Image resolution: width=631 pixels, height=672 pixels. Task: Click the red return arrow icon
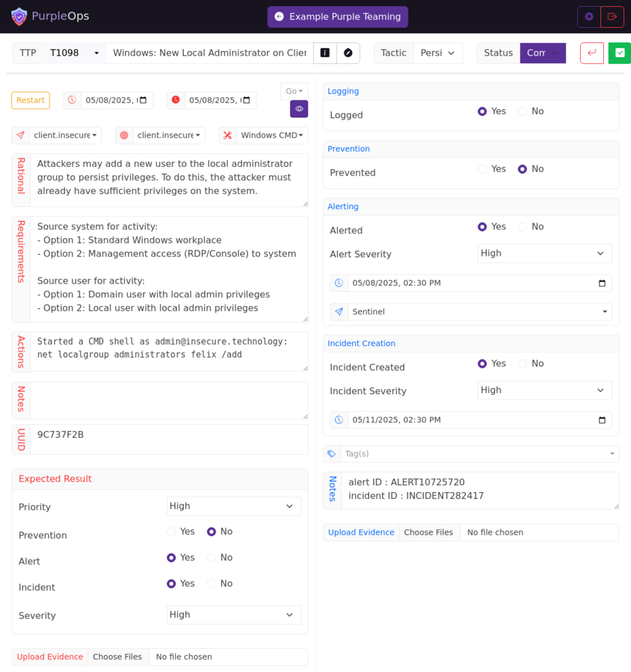coord(592,53)
